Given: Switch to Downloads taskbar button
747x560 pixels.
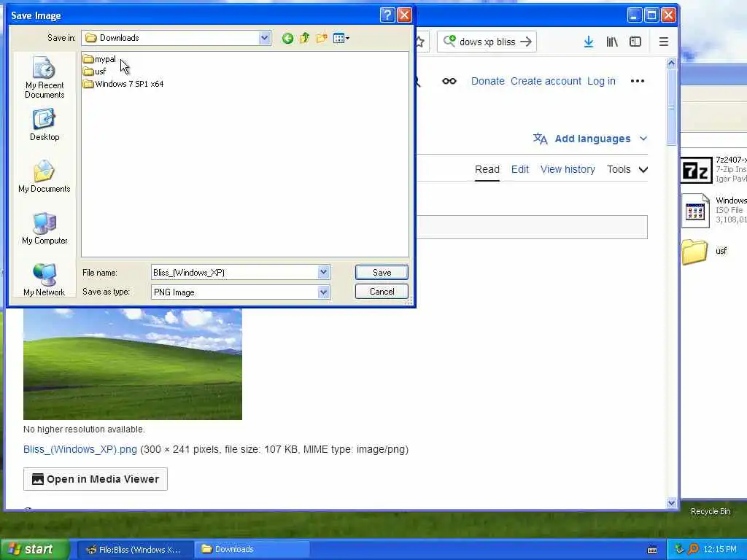Looking at the screenshot, I should coord(252,550).
